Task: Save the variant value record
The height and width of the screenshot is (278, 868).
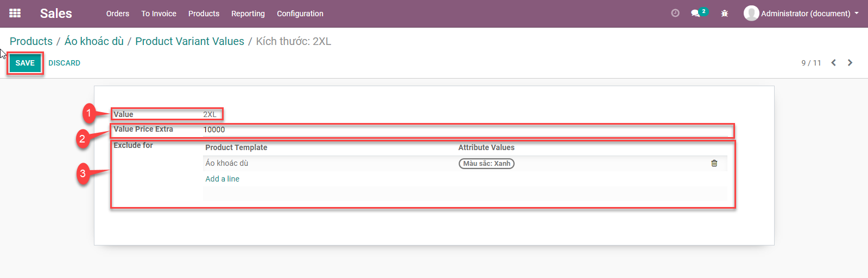Action: tap(25, 63)
